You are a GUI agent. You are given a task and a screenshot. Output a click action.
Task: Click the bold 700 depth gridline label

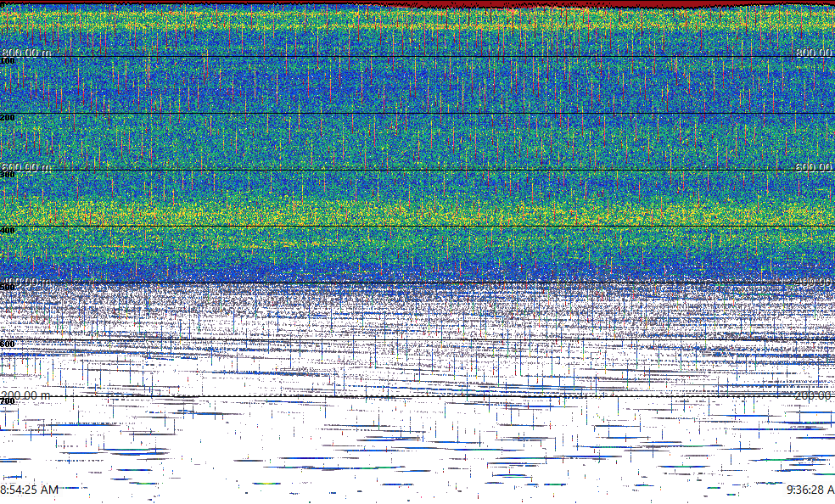click(x=8, y=400)
